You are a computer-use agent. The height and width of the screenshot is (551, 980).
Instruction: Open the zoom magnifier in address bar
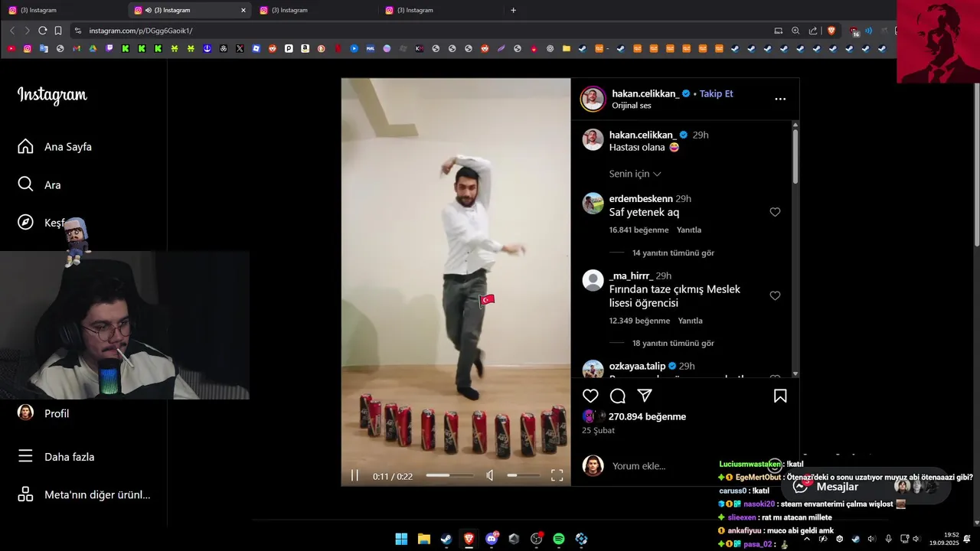[795, 31]
